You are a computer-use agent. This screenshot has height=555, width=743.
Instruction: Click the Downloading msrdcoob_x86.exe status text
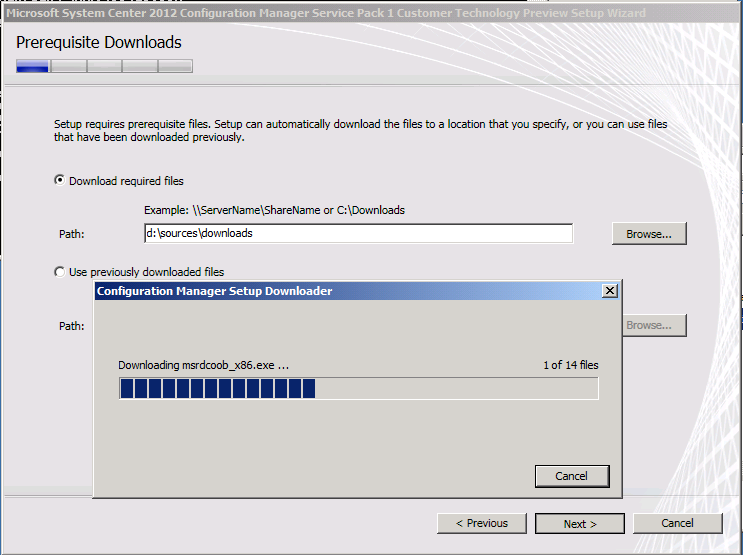pyautogui.click(x=203, y=365)
